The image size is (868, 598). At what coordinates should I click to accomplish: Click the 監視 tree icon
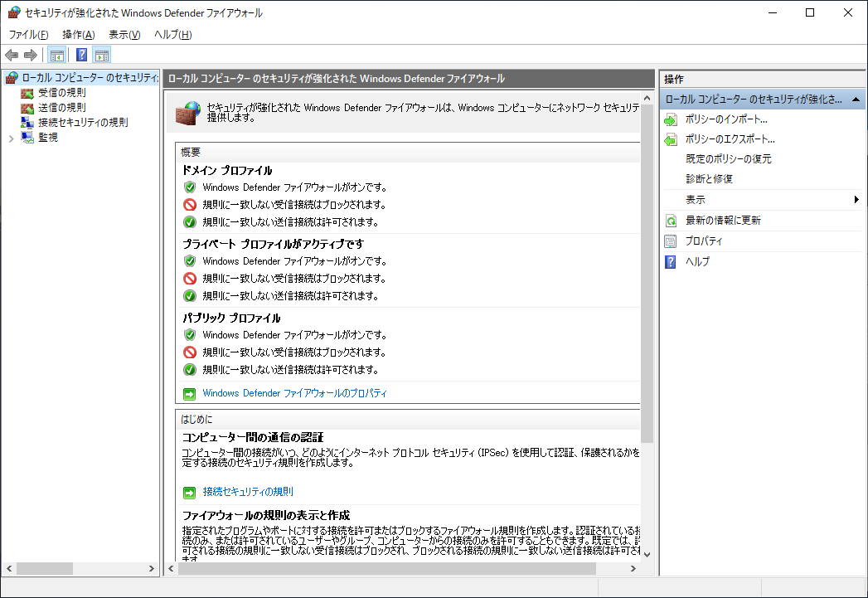[x=27, y=138]
